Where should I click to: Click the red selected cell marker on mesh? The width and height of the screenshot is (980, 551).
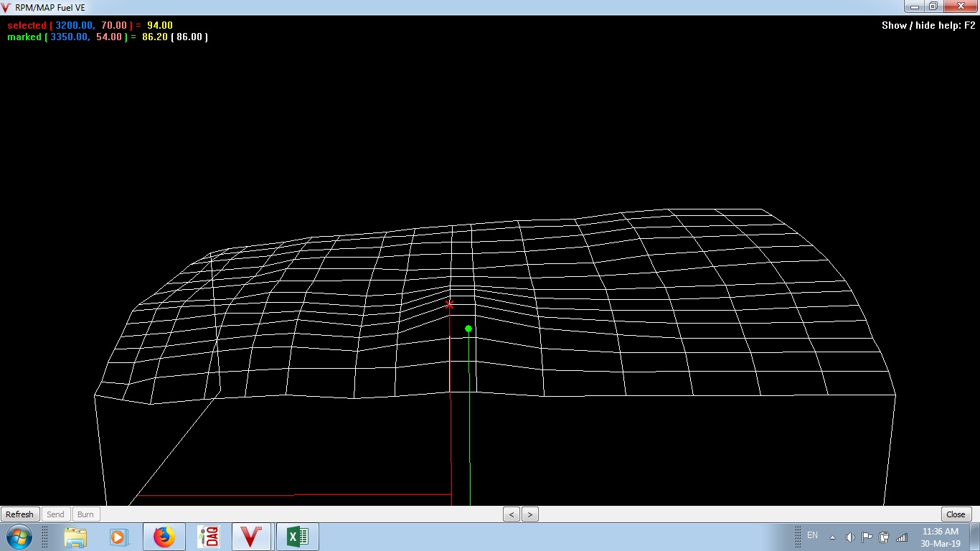pos(450,305)
